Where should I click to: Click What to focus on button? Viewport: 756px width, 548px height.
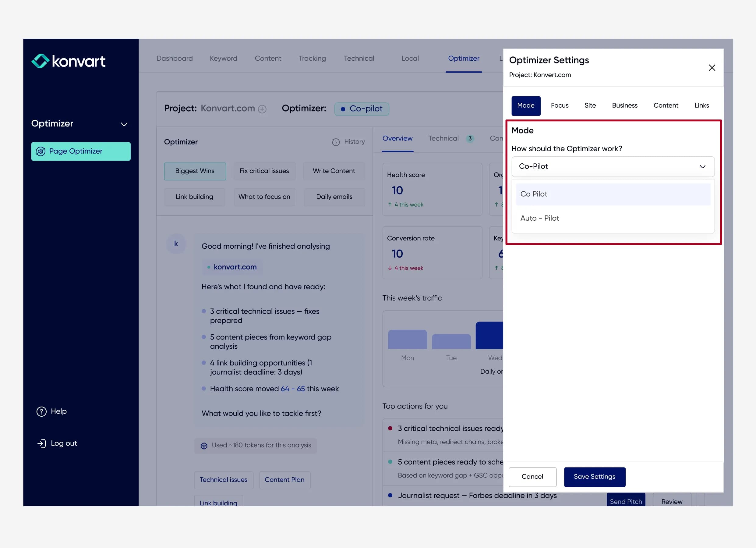[x=264, y=197]
